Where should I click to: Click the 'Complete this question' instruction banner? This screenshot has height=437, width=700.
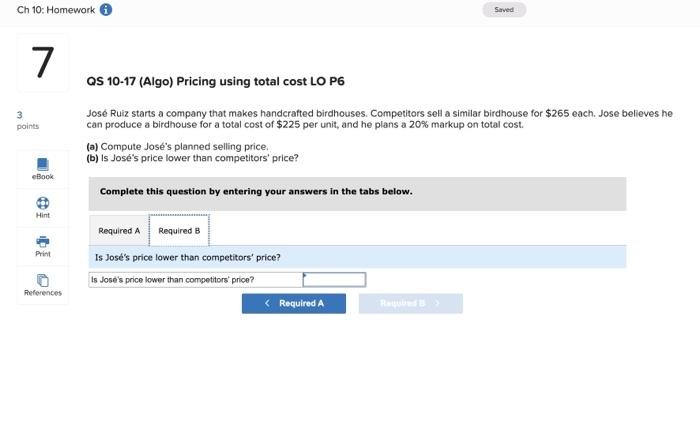pos(357,194)
